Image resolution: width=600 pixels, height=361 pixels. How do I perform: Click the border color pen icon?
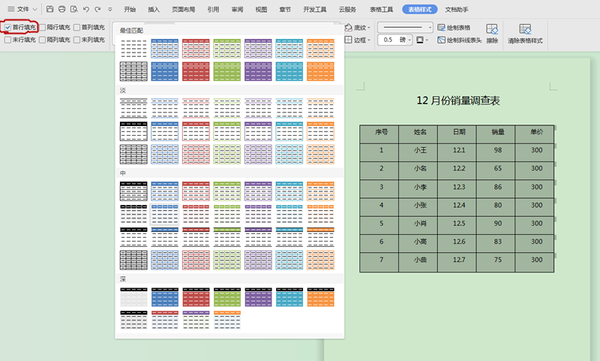click(x=420, y=40)
